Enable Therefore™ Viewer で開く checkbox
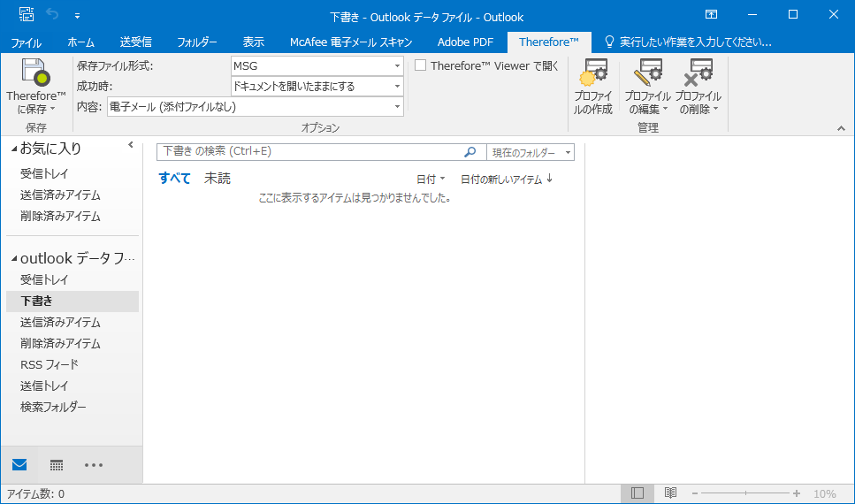 click(420, 65)
